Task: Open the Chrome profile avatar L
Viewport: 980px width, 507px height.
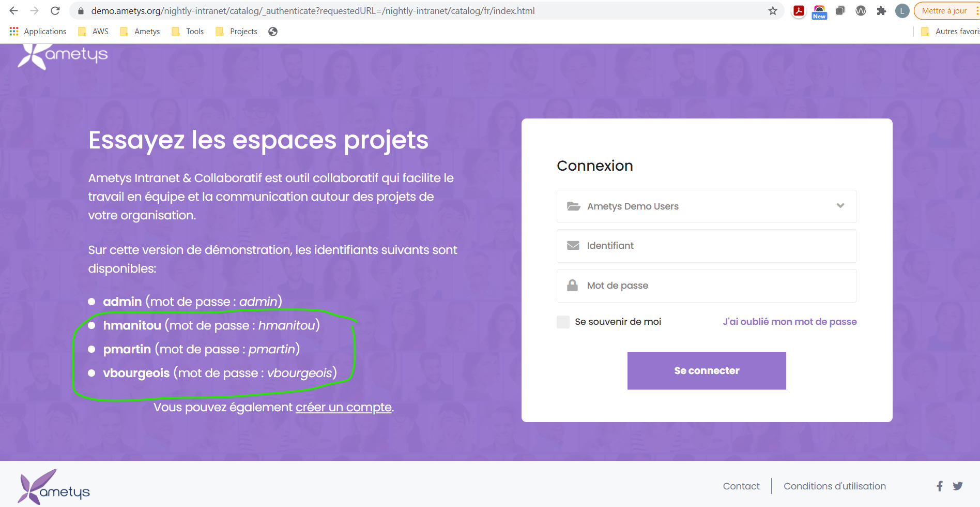Action: point(902,11)
